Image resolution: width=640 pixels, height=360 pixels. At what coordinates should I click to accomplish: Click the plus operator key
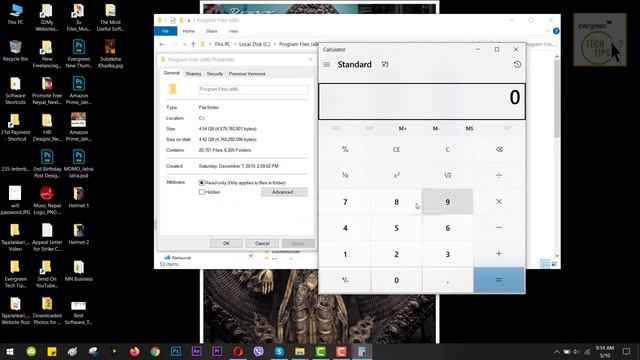[499, 254]
